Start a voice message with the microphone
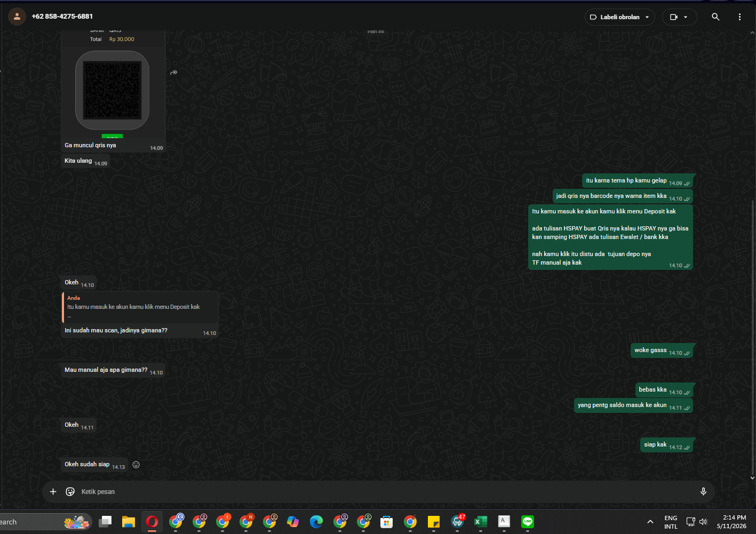 tap(703, 492)
